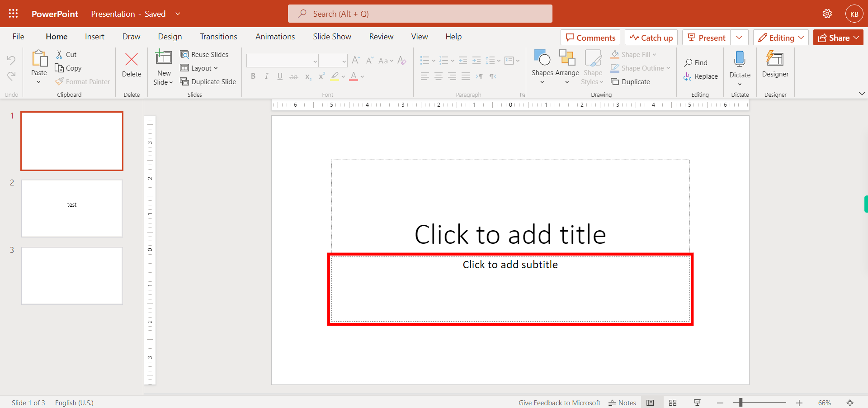
Task: Switch to the Animations tab
Action: [275, 37]
